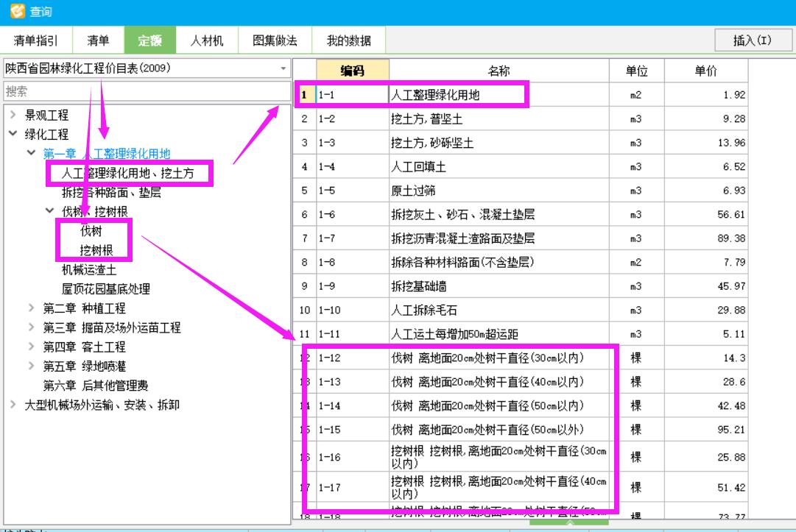This screenshot has height=532, width=796.
Task: Open the 陕西省园林绿化工程价目表 dropdown
Action: coord(283,68)
